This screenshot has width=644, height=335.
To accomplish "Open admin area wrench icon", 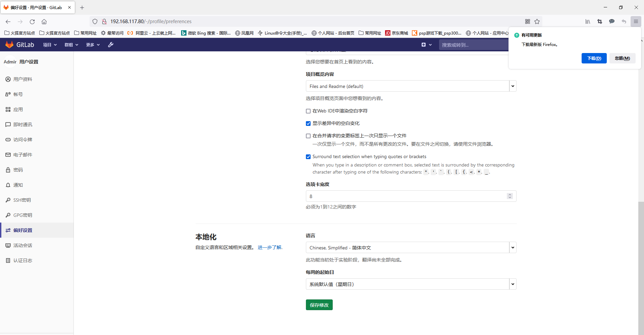I will 111,45.
